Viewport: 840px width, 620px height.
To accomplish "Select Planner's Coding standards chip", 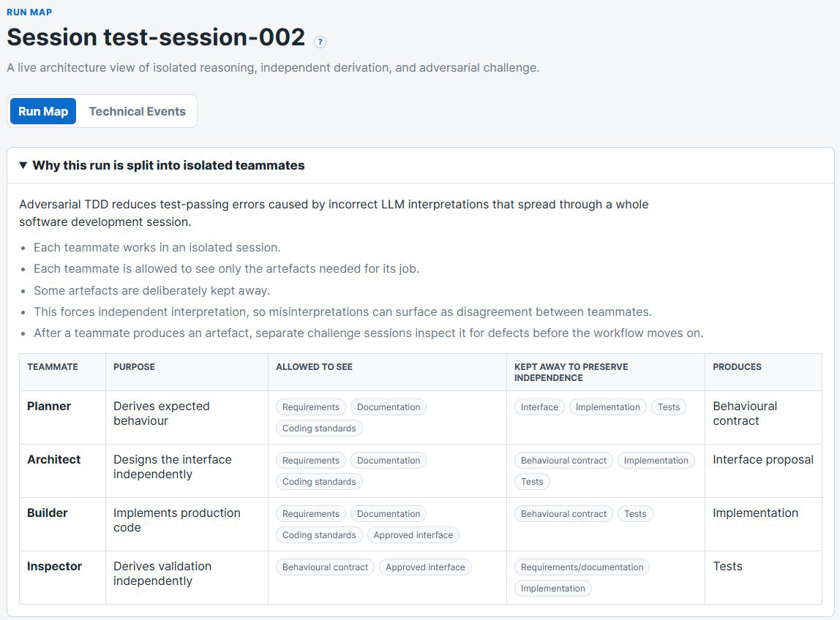I will click(x=319, y=428).
